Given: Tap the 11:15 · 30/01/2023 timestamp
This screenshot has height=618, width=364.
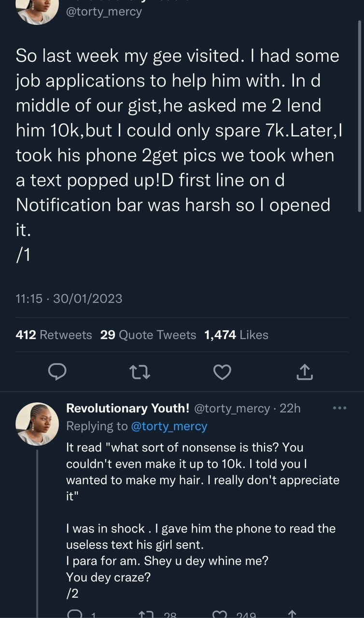Looking at the screenshot, I should coord(69,299).
